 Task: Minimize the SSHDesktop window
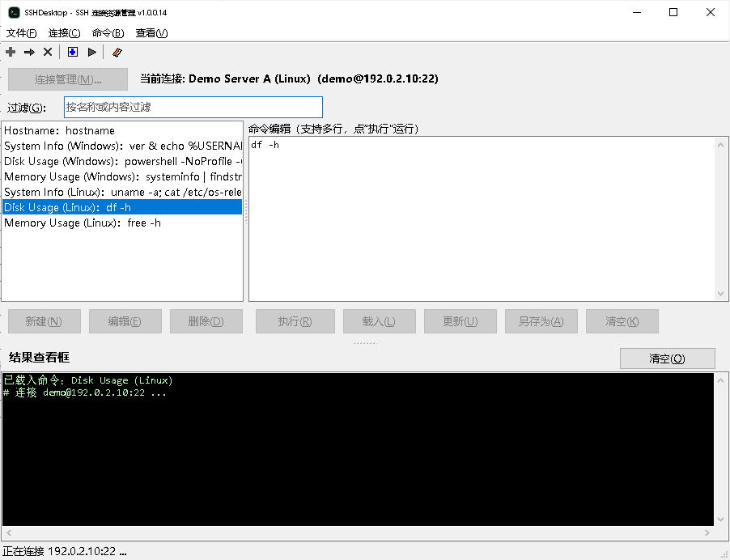[637, 13]
